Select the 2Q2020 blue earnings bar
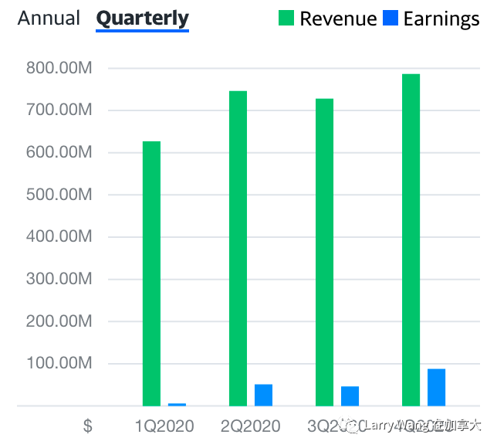497x448 pixels. pos(263,395)
